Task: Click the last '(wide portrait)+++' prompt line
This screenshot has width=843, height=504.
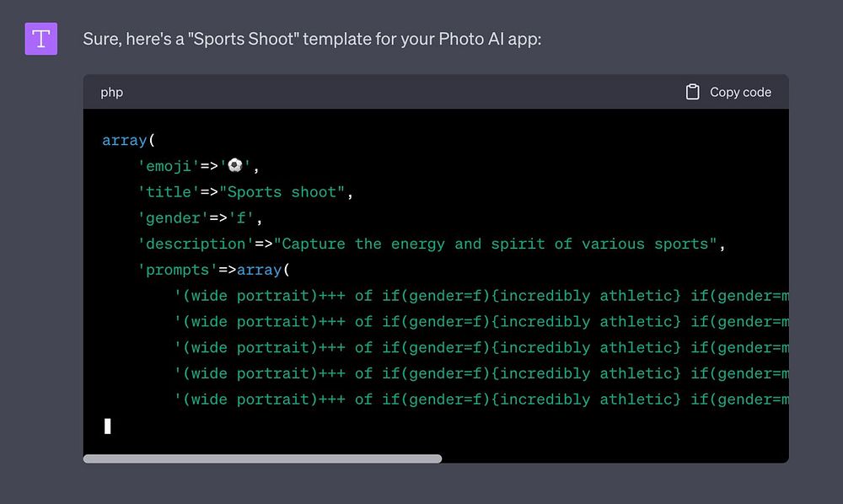Action: click(481, 399)
